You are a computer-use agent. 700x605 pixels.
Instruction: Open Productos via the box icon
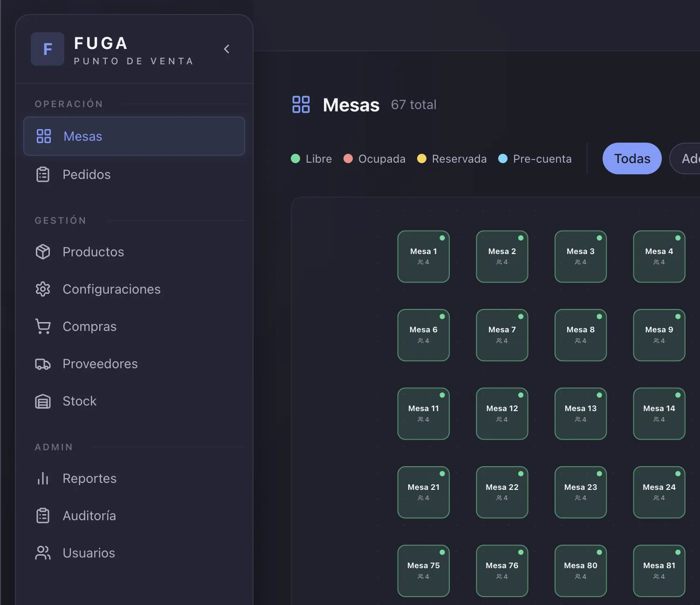pos(43,252)
